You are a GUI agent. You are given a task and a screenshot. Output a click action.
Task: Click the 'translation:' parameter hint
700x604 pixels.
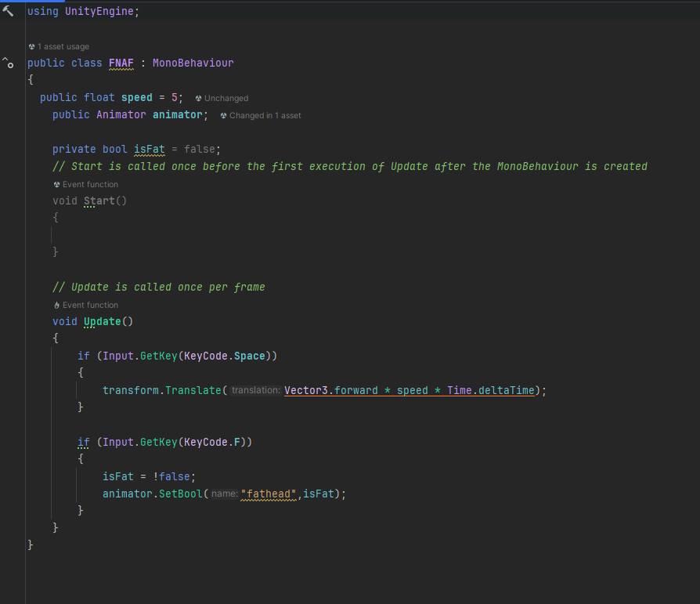[x=256, y=390]
